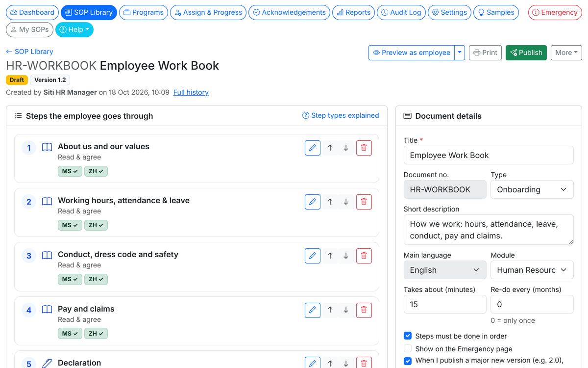The height and width of the screenshot is (368, 588).
Task: Click the Re-do every (months) field
Action: pos(532,304)
